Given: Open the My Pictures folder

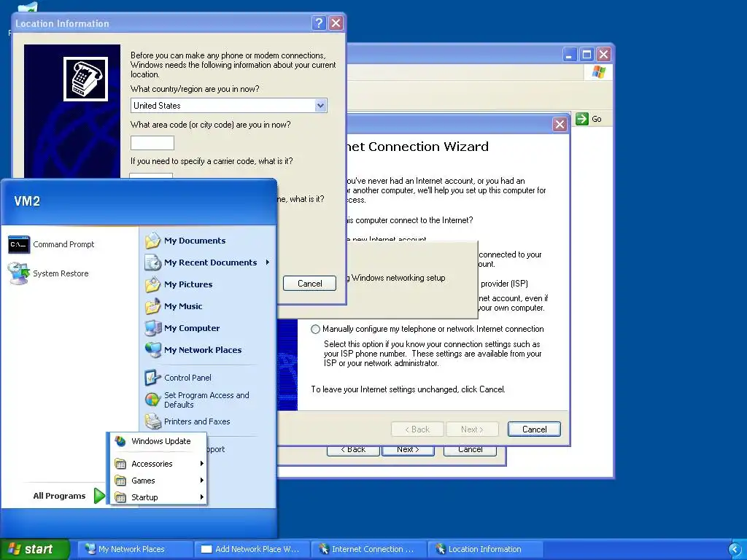Looking at the screenshot, I should [179, 284].
